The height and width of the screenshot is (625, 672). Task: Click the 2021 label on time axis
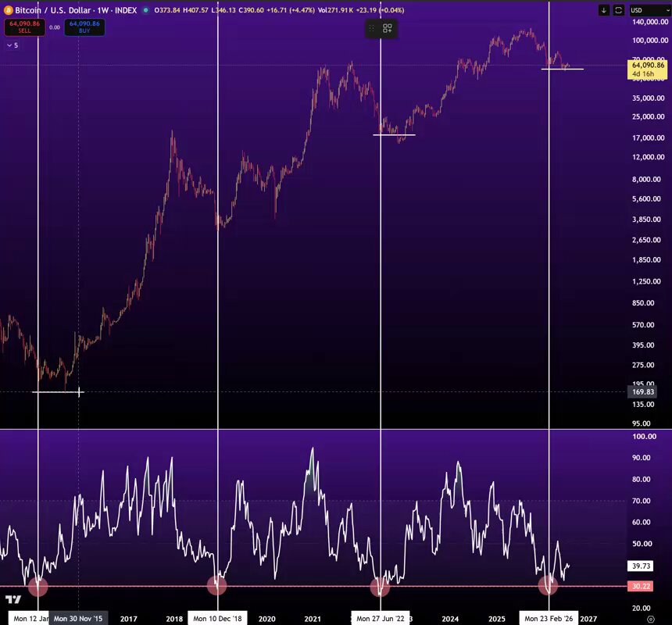tap(313, 619)
